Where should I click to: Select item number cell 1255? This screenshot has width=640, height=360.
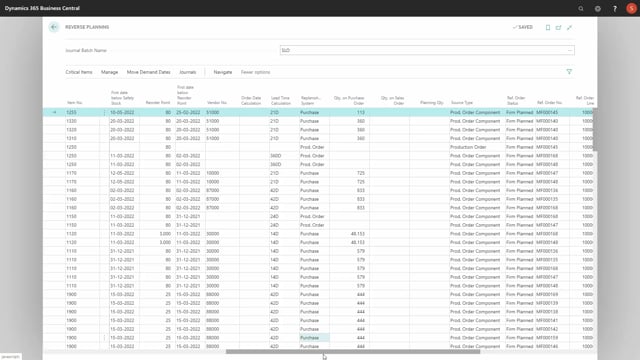coord(82,112)
